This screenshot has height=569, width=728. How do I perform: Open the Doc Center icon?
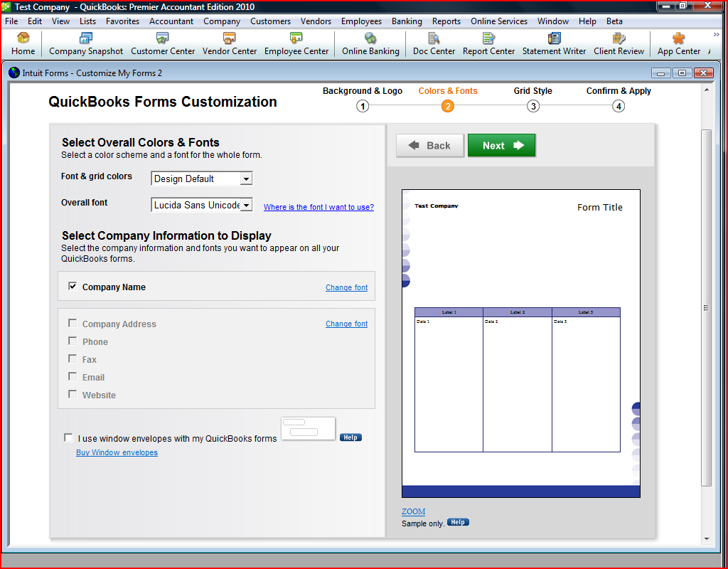[x=434, y=44]
